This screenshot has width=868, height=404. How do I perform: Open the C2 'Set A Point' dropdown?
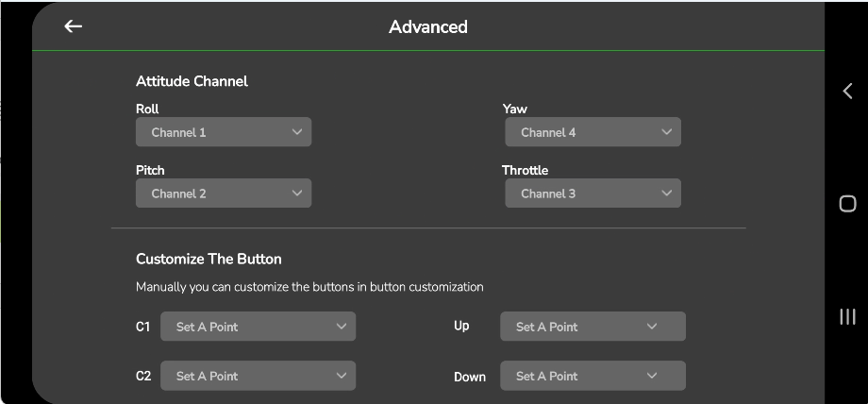coord(258,376)
